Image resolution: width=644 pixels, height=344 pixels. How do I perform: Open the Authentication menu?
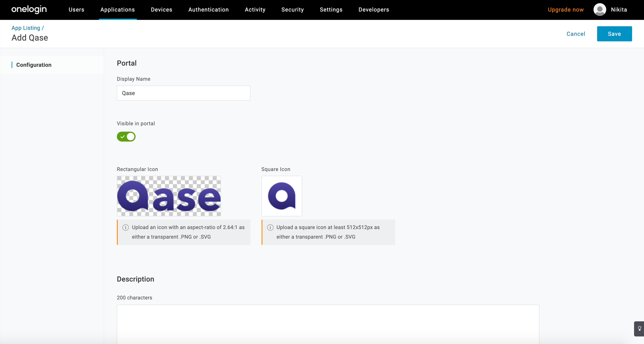pos(209,10)
